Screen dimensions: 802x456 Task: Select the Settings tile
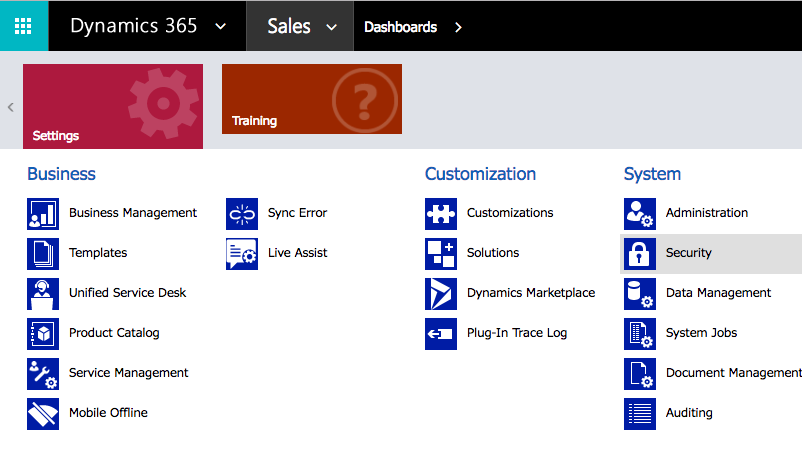pyautogui.click(x=113, y=106)
